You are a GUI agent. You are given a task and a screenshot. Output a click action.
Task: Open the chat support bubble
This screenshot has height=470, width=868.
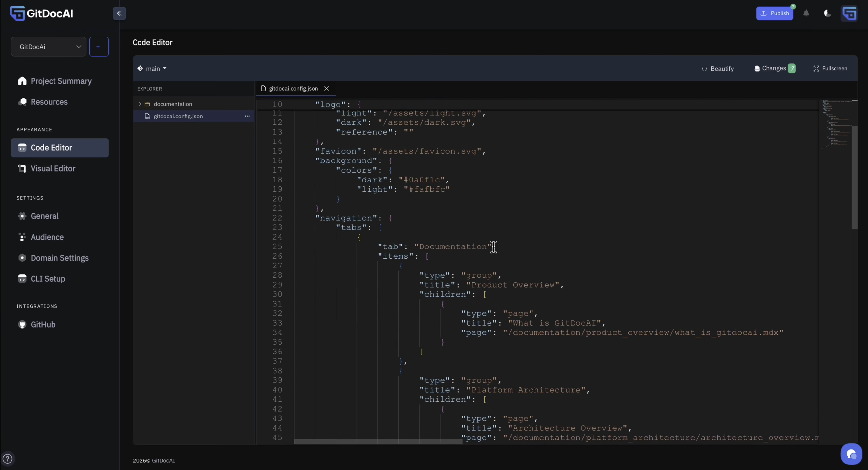[851, 454]
